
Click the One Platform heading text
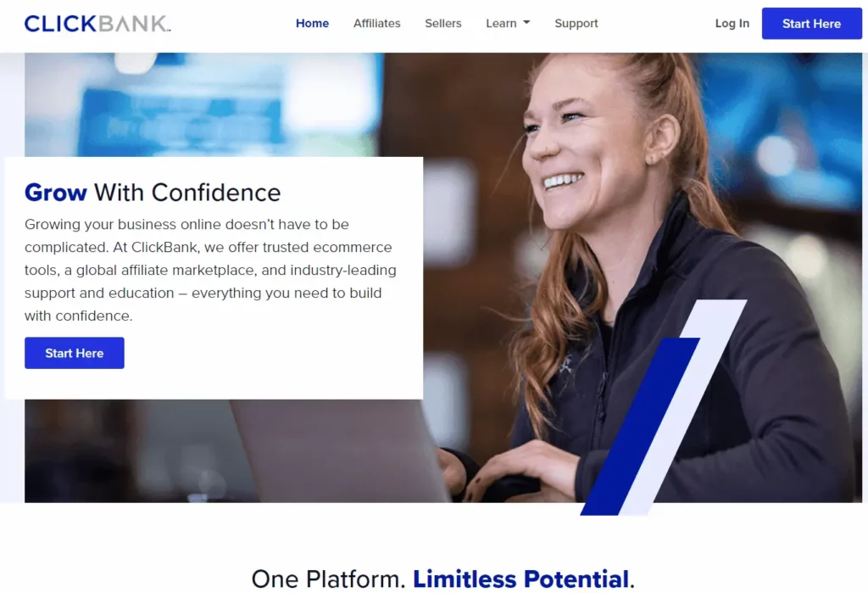pos(329,579)
